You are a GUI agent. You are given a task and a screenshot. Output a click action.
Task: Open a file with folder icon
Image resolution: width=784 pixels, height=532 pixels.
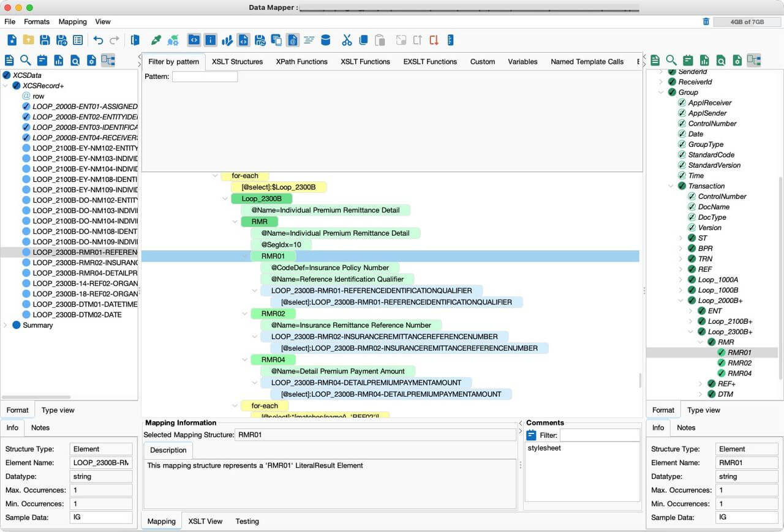click(x=28, y=40)
